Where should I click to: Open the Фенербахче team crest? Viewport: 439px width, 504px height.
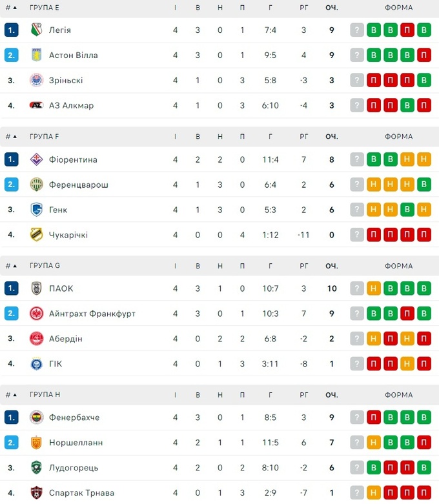click(x=36, y=418)
